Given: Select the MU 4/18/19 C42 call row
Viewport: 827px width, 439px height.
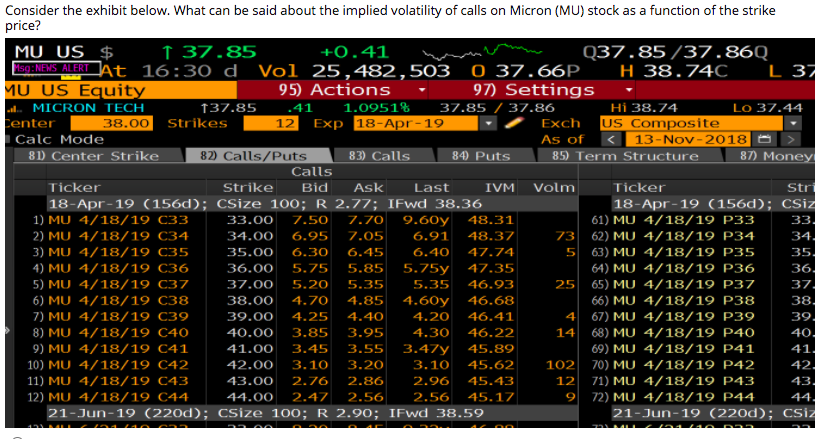Looking at the screenshot, I should pyautogui.click(x=295, y=365).
